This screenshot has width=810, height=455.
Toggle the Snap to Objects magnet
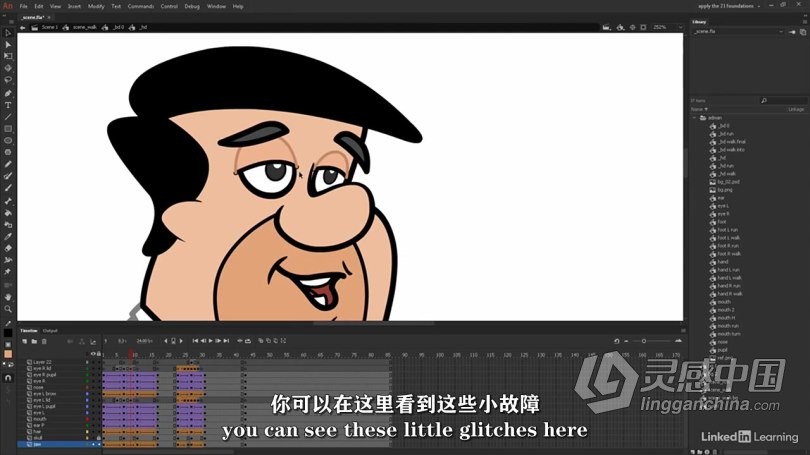click(x=8, y=378)
